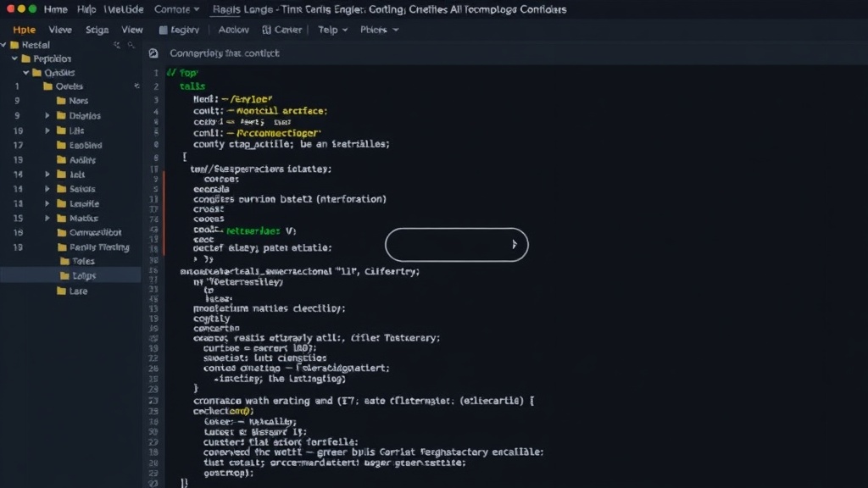Image resolution: width=868 pixels, height=488 pixels.
Task: Click inside the rounded empty input box
Action: click(457, 245)
